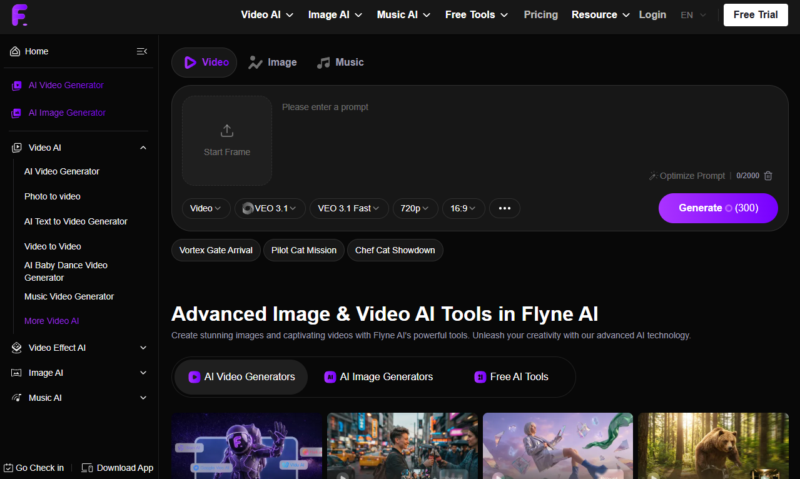Click the upload icon in Start Frame
Image resolution: width=800 pixels, height=479 pixels.
coord(227,131)
